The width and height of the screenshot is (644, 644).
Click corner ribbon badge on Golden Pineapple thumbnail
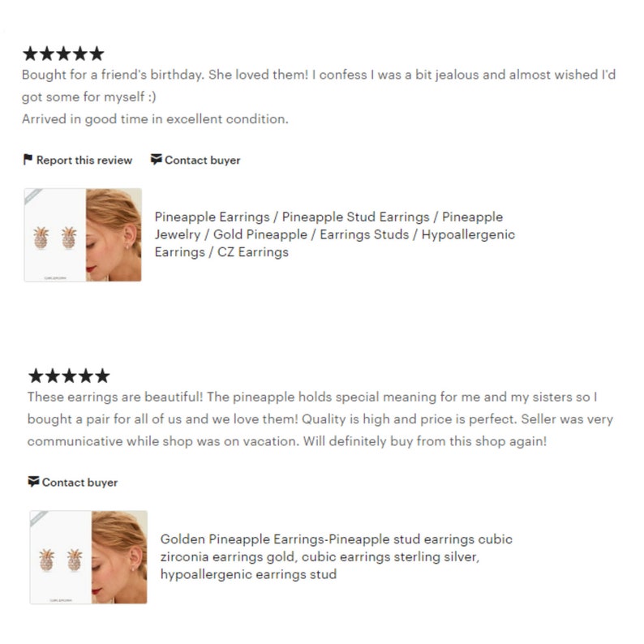click(38, 518)
